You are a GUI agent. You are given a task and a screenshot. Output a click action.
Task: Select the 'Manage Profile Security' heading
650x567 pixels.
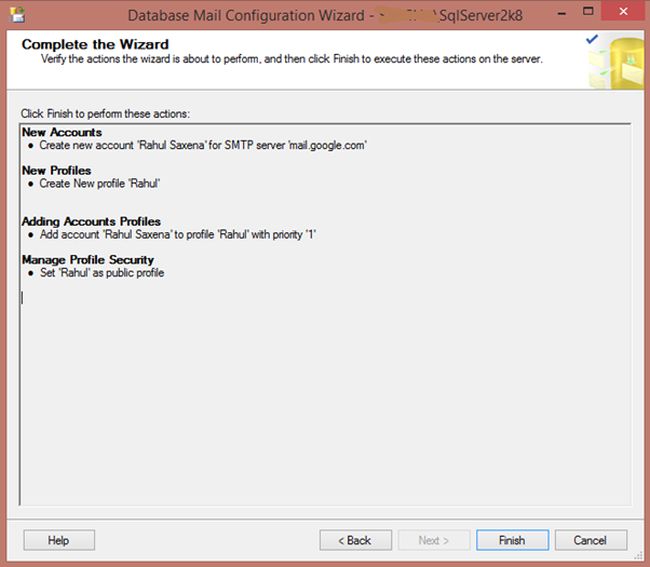88,260
